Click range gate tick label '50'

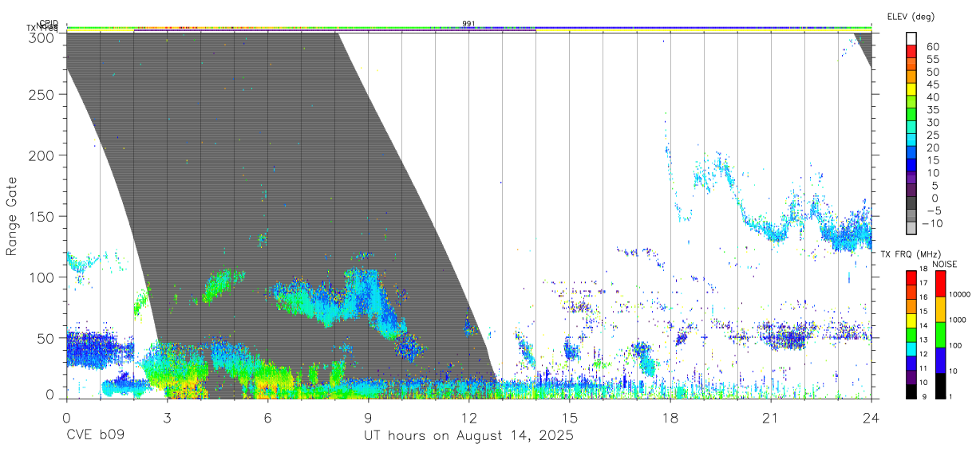44,338
